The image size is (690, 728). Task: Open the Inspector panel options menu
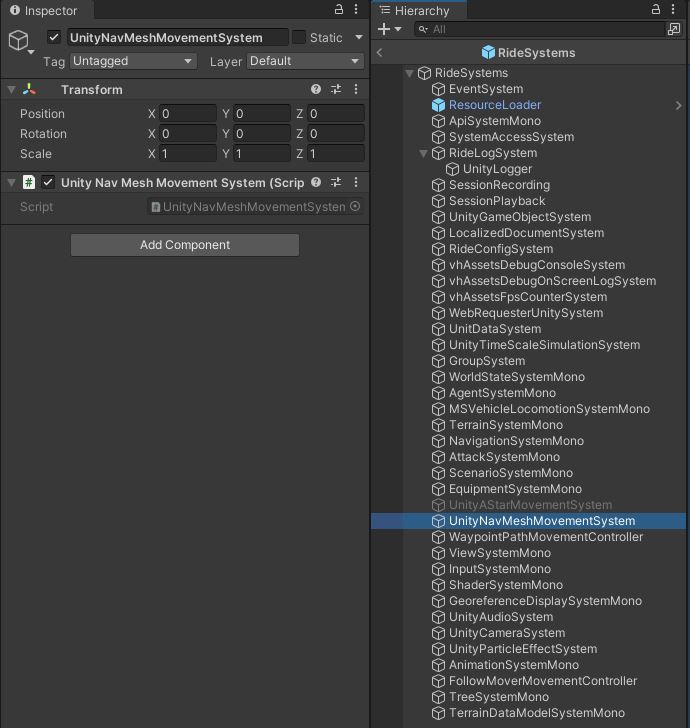(356, 9)
